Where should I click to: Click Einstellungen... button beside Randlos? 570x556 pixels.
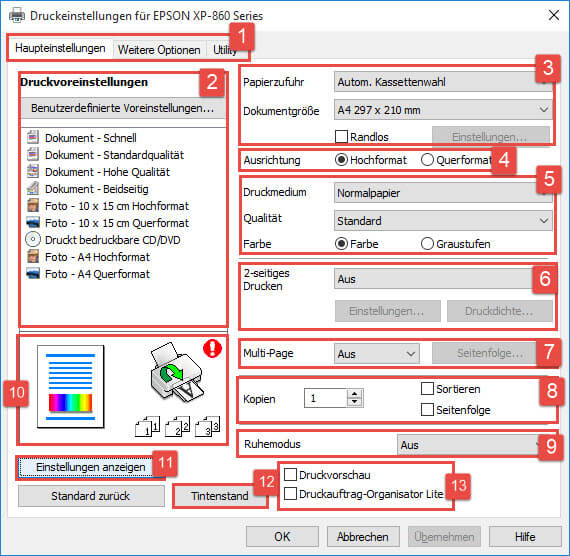coord(490,137)
